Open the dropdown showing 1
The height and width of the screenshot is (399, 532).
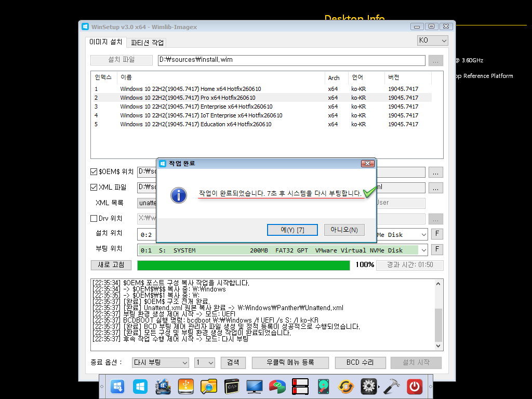point(205,363)
